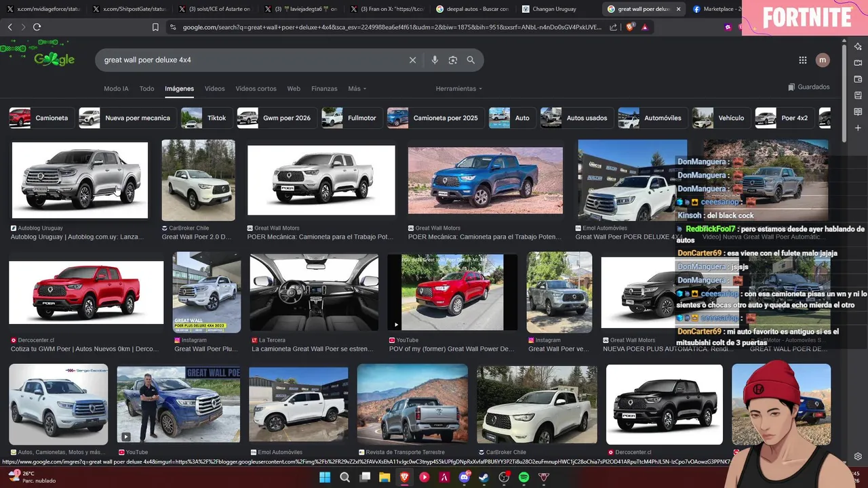This screenshot has width=868, height=488.
Task: Search by image with Google Lens icon
Action: pyautogui.click(x=453, y=60)
